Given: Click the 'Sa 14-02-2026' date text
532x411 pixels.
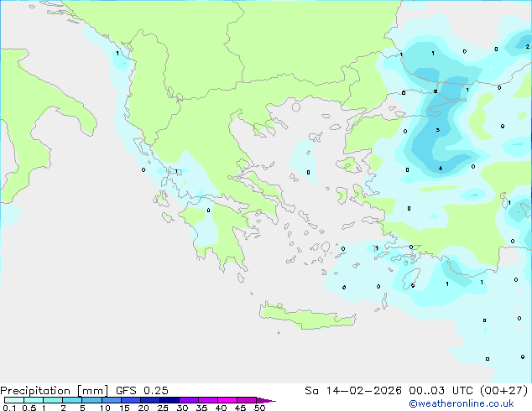Looking at the screenshot, I should (x=353, y=391).
